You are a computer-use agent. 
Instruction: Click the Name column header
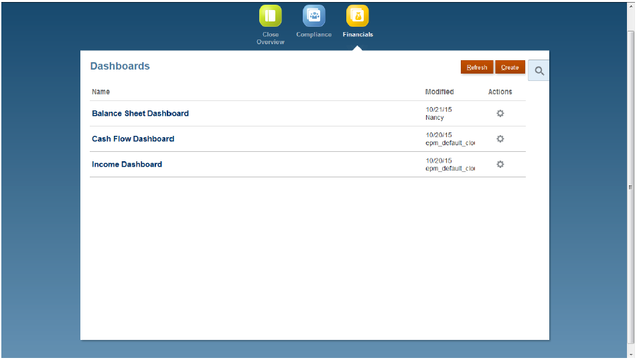[x=100, y=92]
